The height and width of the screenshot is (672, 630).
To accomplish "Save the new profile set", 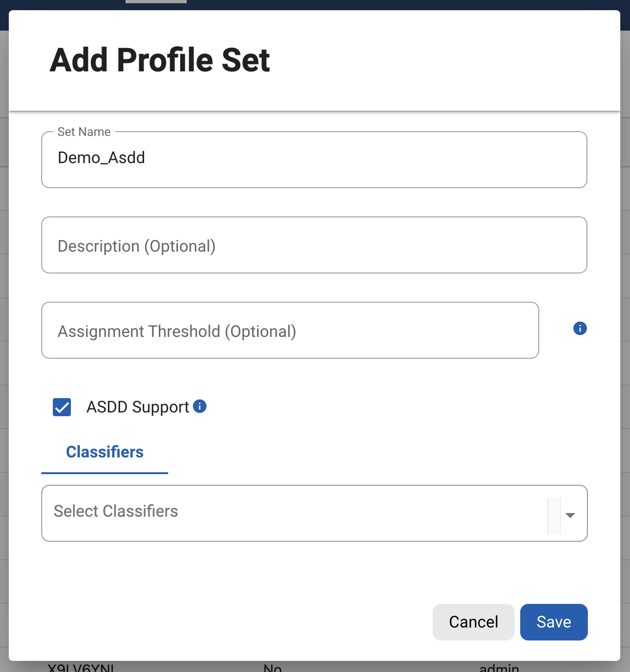I will coord(554,622).
